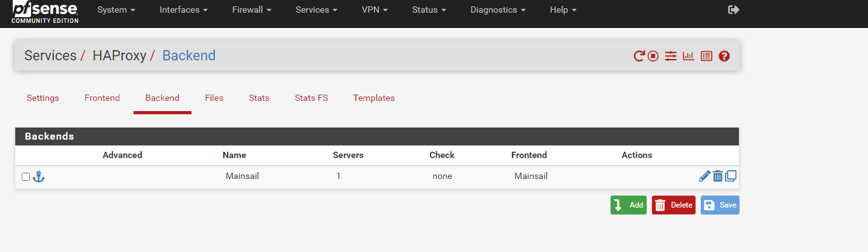Switch to the Stats FS tab
868x252 pixels.
[x=312, y=98]
